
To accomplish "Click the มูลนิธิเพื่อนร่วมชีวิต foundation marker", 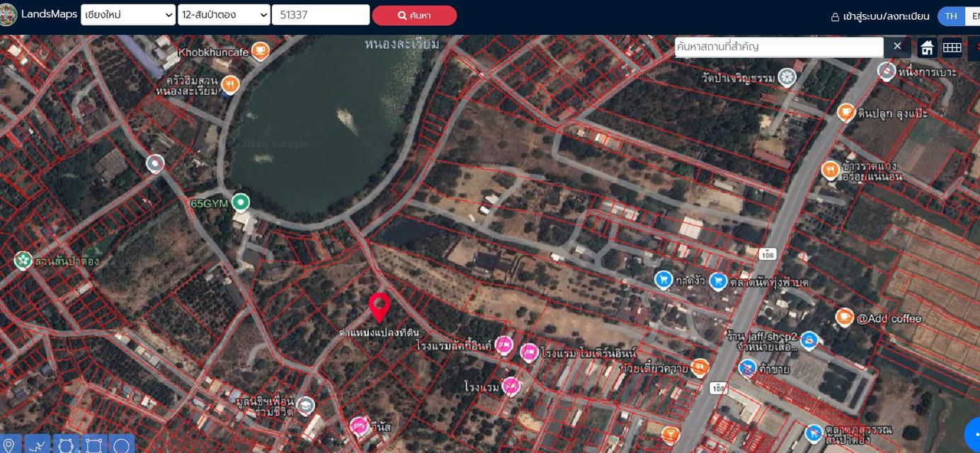I will 305,405.
